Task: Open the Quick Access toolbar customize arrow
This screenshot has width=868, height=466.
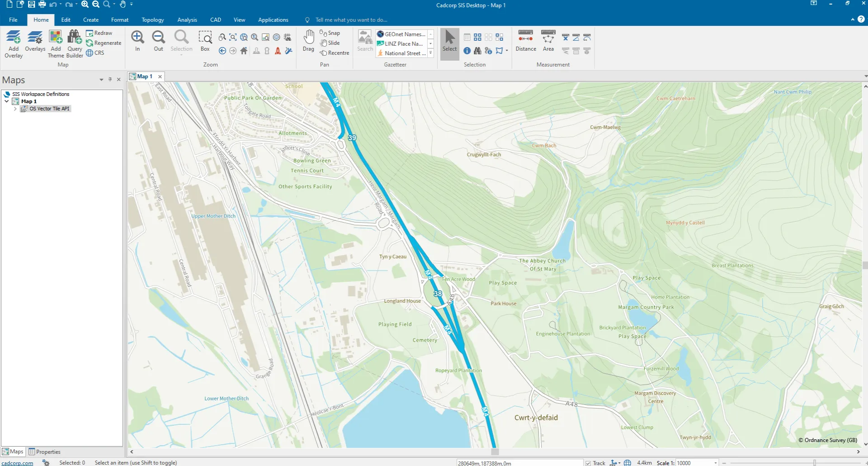Action: 132,5
